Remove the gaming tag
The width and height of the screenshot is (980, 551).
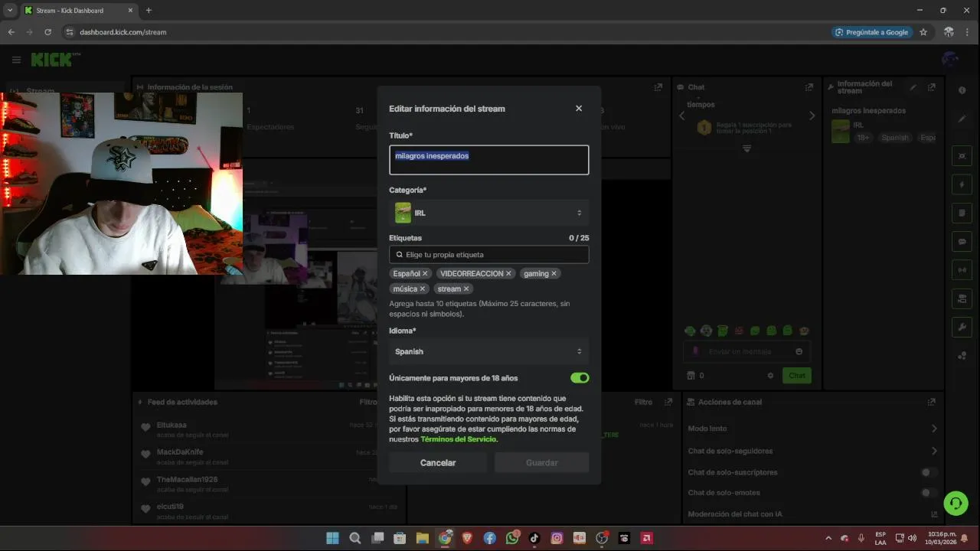(x=554, y=273)
